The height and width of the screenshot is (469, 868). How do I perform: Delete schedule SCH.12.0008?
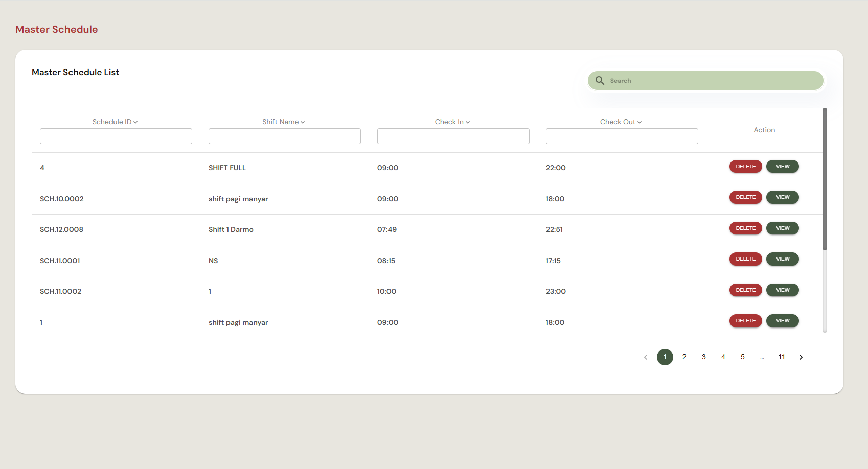pyautogui.click(x=746, y=228)
